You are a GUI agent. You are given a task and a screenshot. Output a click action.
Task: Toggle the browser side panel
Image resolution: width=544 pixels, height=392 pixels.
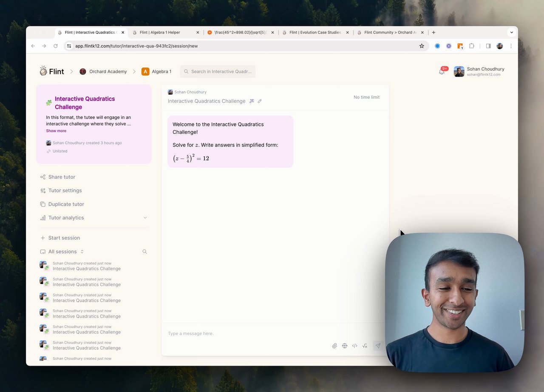tap(488, 46)
